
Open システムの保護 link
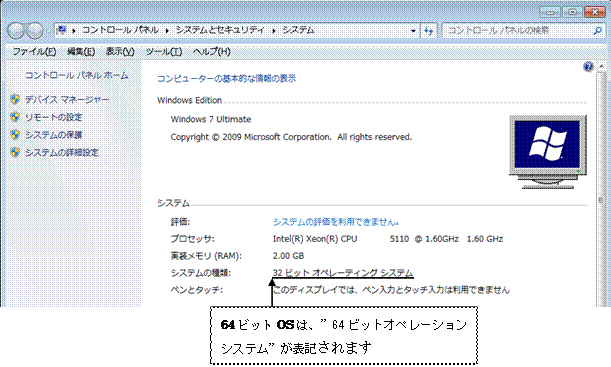coord(54,135)
